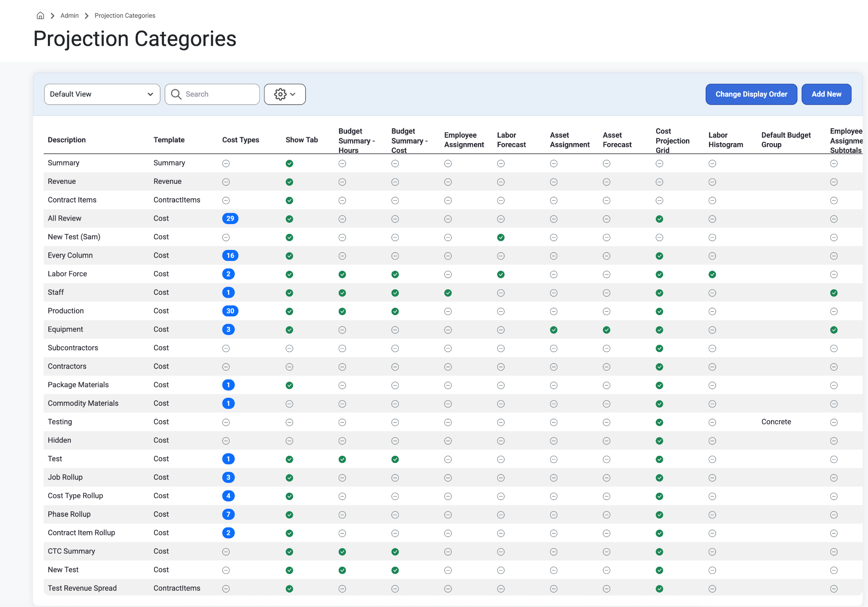Click the Summary row empty Cost Types indicator
The image size is (868, 607).
[226, 164]
